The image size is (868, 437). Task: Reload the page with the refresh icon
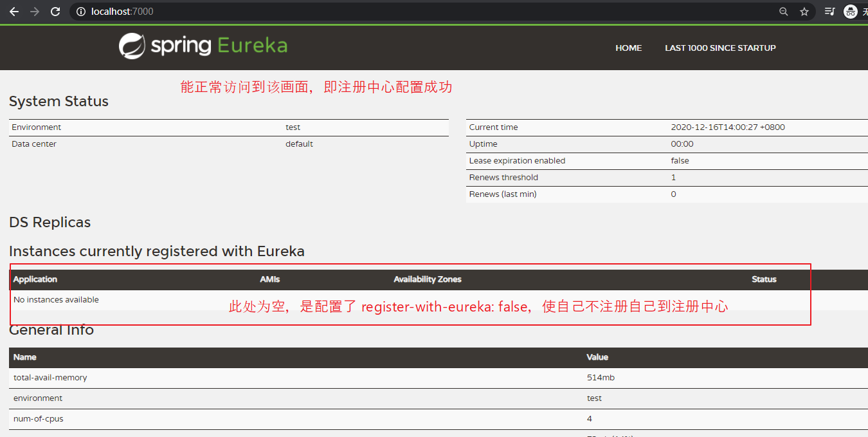tap(55, 12)
